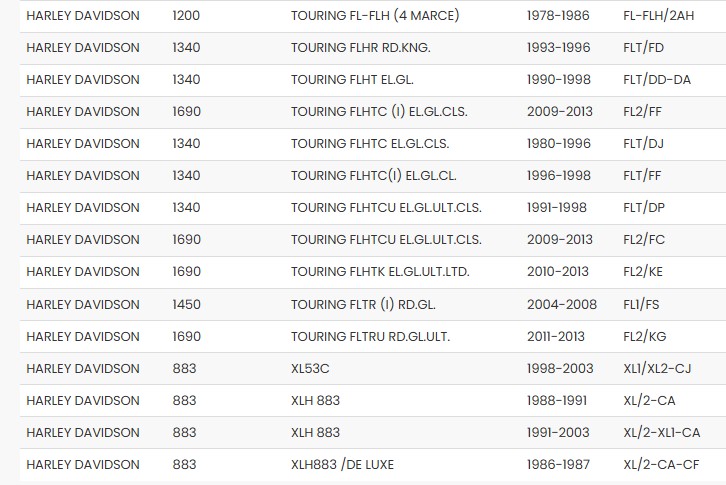726x485 pixels.
Task: Select the FL-FLH/2AH frame code cell
Action: 659,16
